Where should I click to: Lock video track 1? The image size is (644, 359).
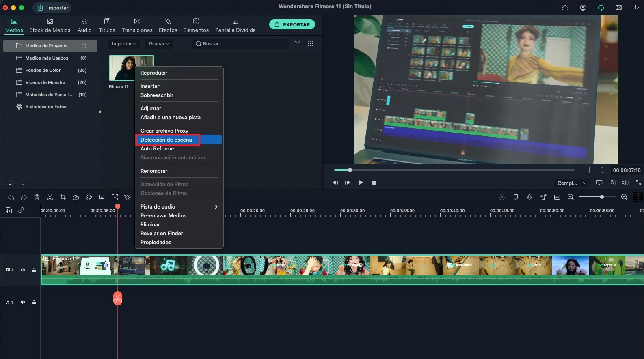34,270
